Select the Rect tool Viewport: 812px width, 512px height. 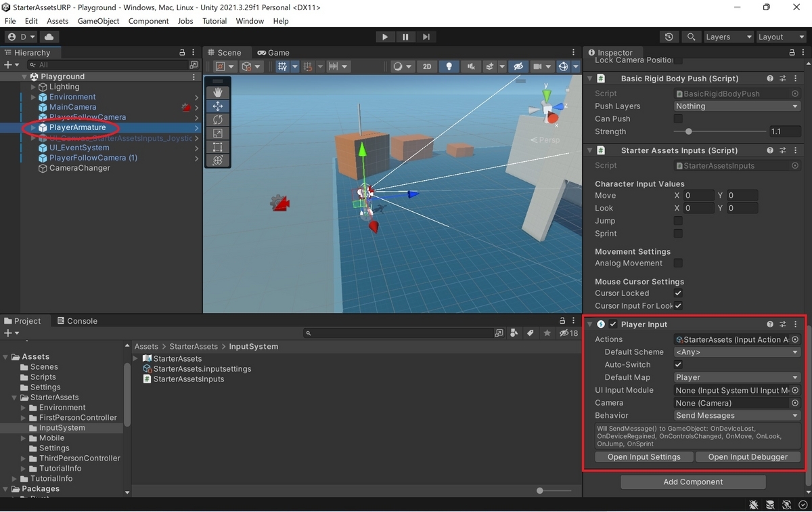pos(218,147)
